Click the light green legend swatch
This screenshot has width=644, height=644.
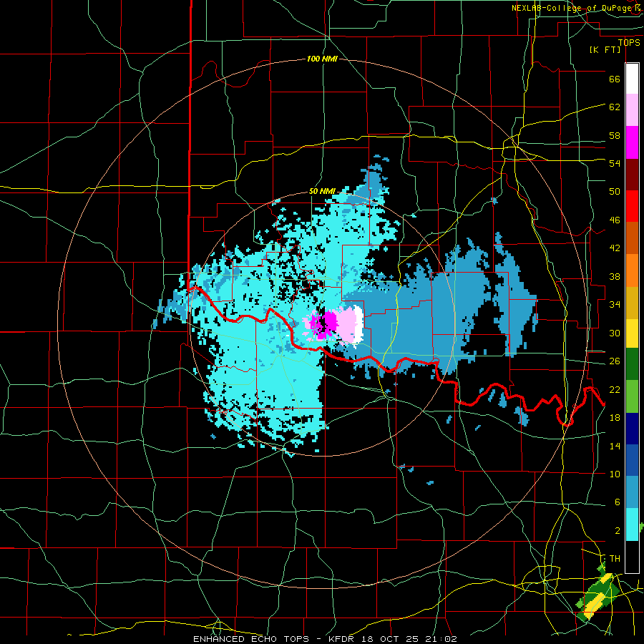[632, 396]
